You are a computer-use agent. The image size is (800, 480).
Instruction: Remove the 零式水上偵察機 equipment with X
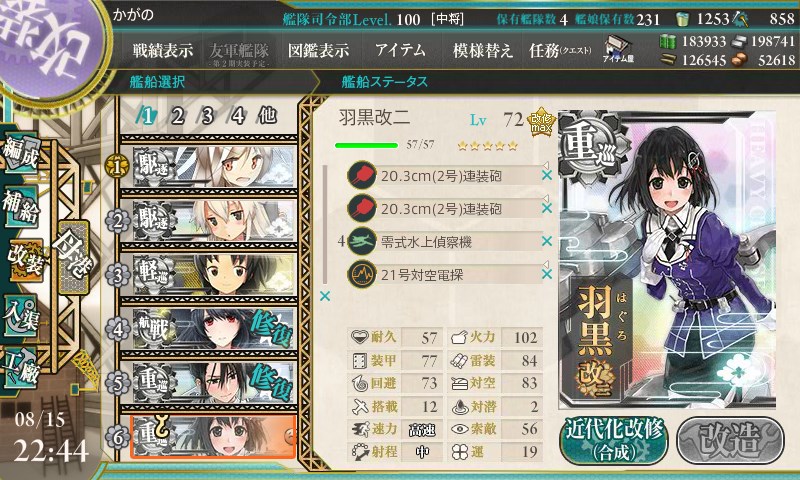click(546, 241)
